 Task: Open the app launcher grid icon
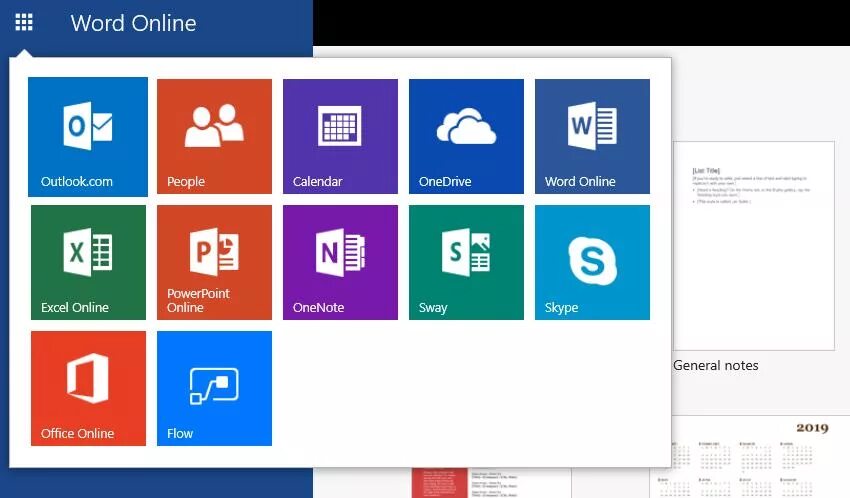(x=24, y=22)
